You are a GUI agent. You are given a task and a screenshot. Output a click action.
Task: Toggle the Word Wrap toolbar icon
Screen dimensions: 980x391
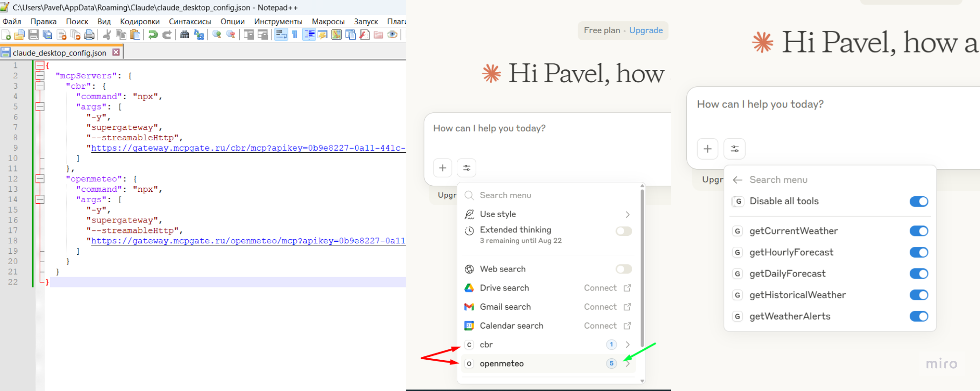pos(281,35)
